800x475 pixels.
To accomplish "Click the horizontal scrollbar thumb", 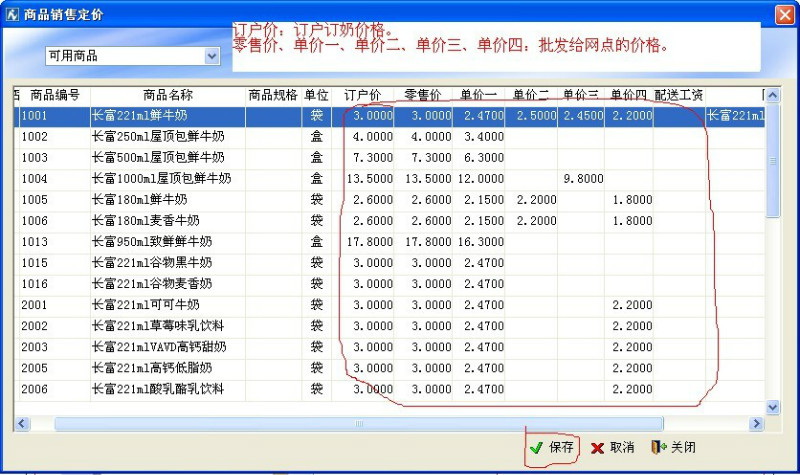I will [x=359, y=423].
